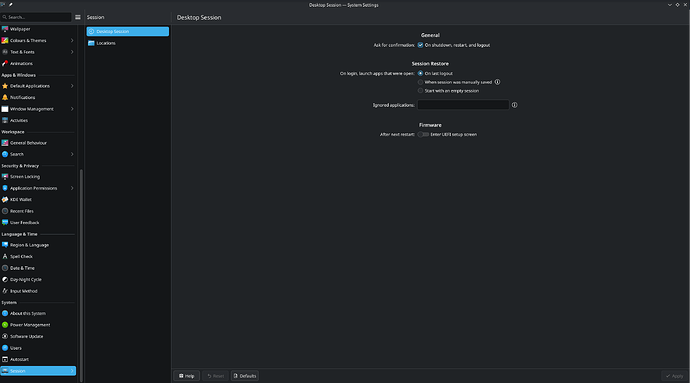Toggle confirmation on shutdown, restart, and logout
Image resolution: width=690 pixels, height=383 pixels.
[420, 45]
